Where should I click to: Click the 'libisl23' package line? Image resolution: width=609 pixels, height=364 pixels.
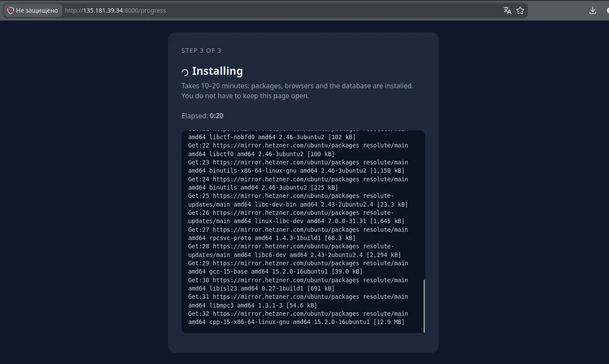(261, 288)
